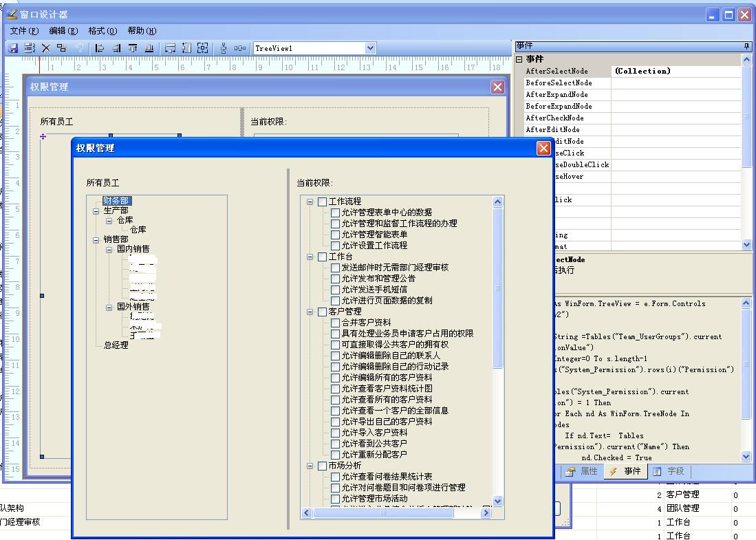Enable 允许发送手机短信 checkbox
This screenshot has width=756, height=540.
click(335, 290)
